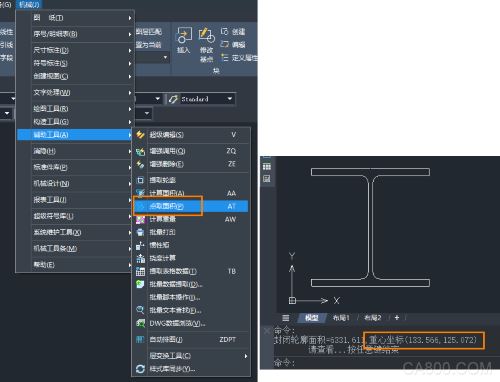
Task: Select the 帮助(E) menu entry
Action: tap(74, 265)
